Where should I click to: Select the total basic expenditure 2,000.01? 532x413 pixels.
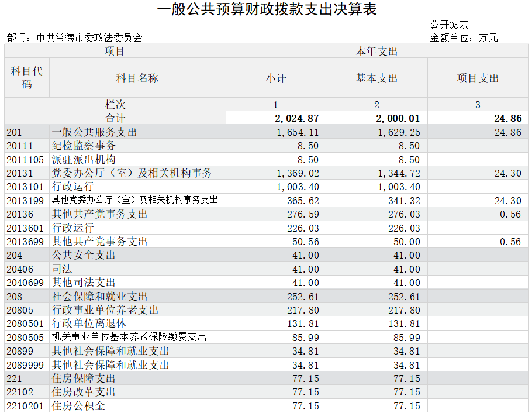point(398,118)
